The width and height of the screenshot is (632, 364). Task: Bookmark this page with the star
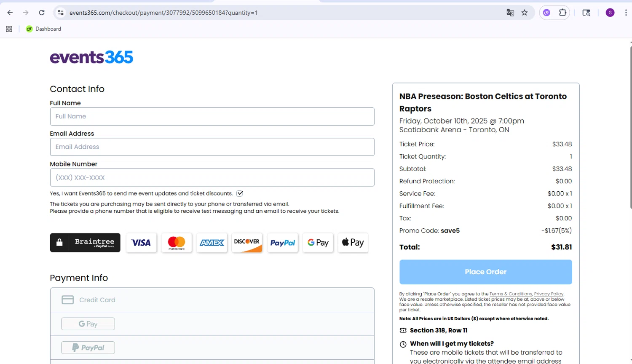point(525,13)
